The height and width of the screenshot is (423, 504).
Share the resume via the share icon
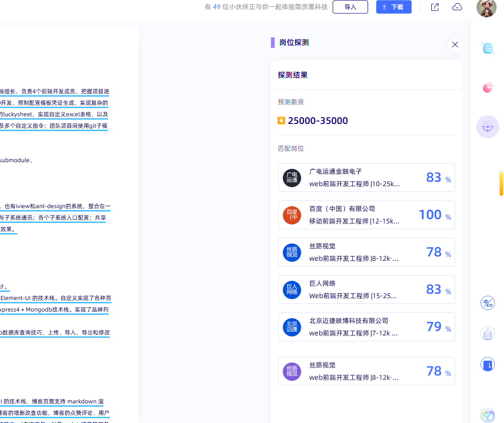[x=434, y=7]
